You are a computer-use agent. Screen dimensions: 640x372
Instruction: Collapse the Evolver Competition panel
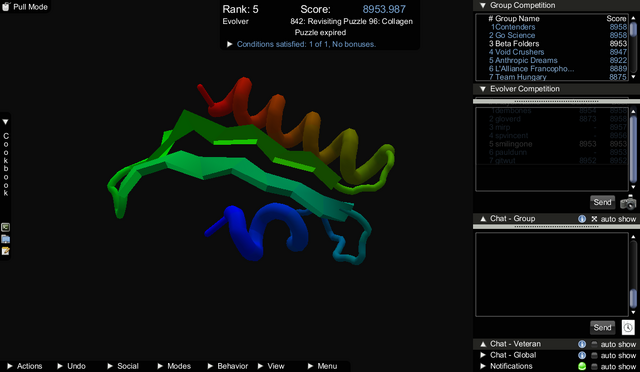(483, 89)
